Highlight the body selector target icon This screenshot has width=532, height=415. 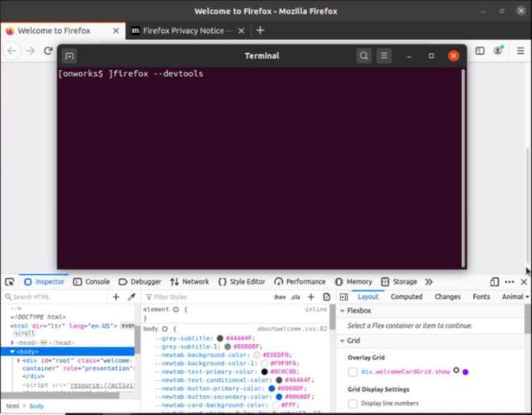click(165, 329)
